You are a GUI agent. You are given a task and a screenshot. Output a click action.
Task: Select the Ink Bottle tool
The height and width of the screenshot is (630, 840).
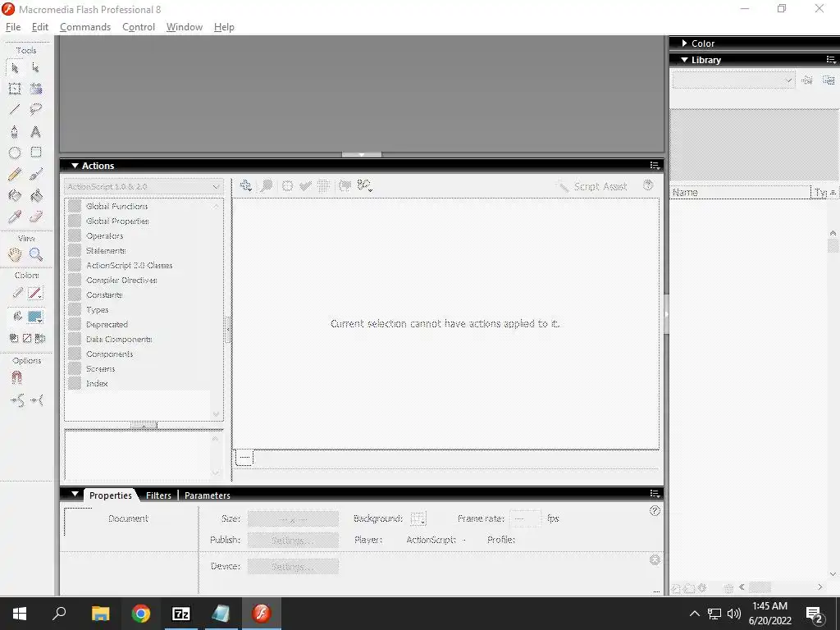coord(15,195)
